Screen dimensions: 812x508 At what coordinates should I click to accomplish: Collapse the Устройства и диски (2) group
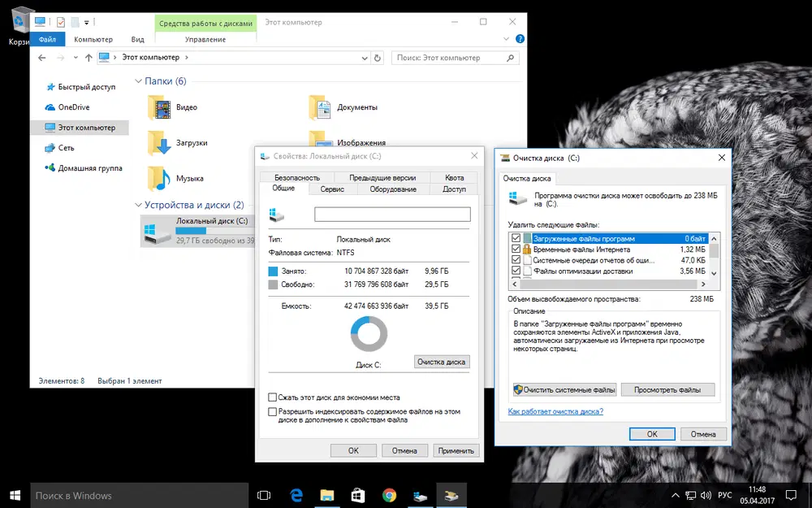[x=138, y=206]
